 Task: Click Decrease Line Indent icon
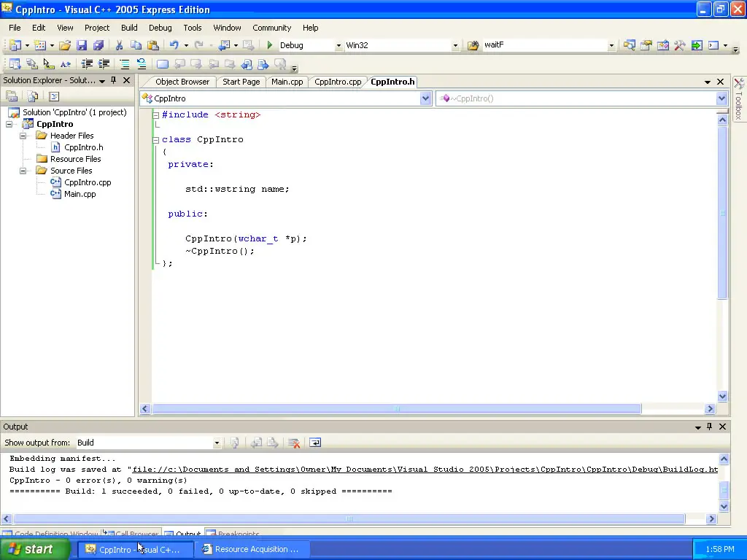87,64
